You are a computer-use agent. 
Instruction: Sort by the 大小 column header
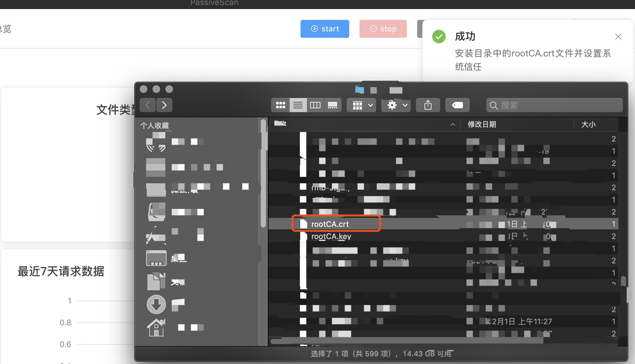(588, 124)
